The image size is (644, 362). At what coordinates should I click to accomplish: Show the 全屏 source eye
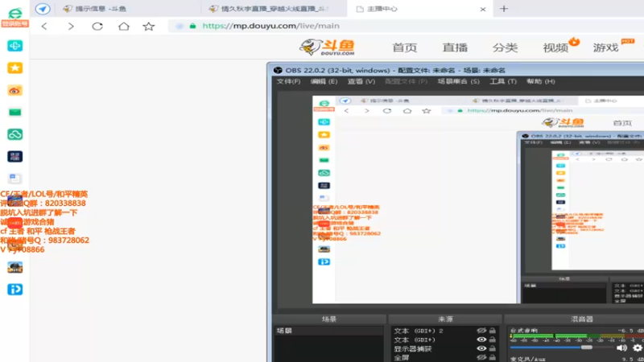(481, 357)
